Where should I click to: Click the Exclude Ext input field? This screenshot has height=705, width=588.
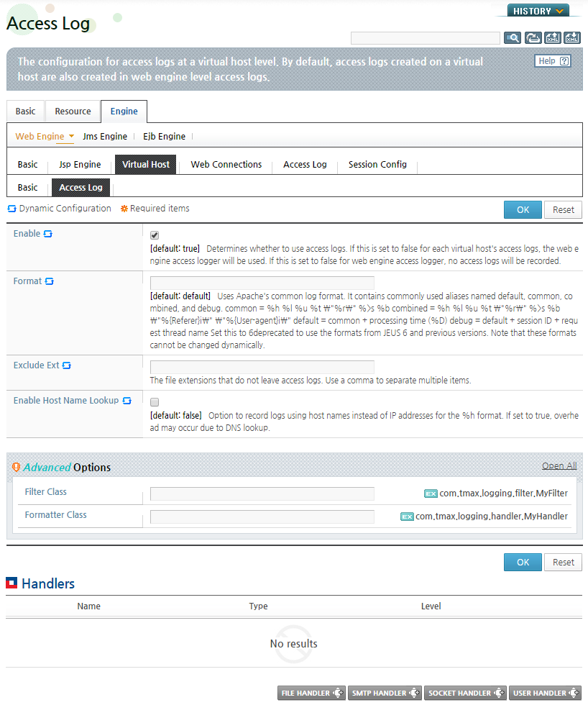point(262,367)
